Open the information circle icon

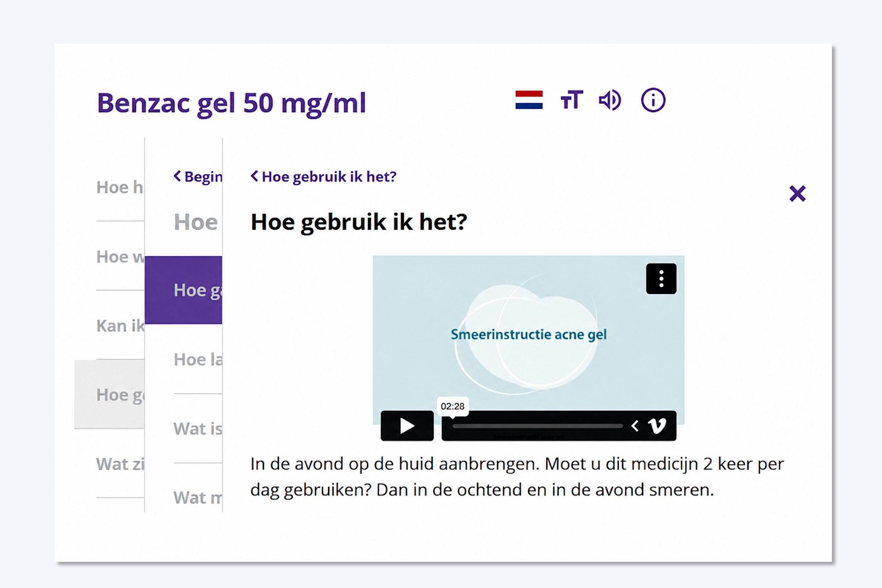653,100
